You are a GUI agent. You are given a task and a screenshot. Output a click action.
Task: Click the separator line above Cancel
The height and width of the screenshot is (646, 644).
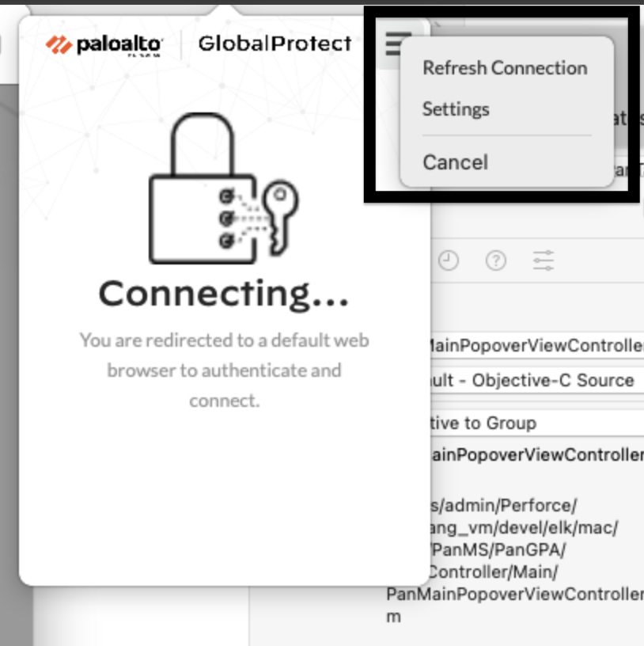click(507, 135)
